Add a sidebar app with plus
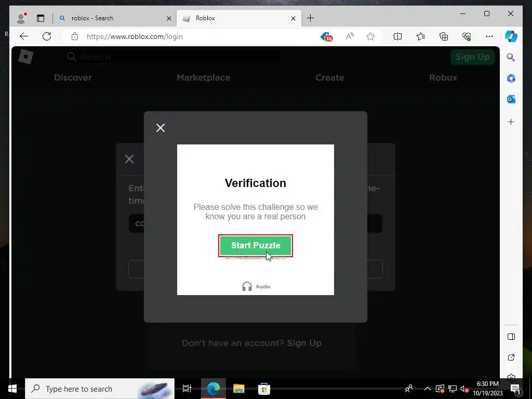The image size is (532, 399). tap(511, 122)
